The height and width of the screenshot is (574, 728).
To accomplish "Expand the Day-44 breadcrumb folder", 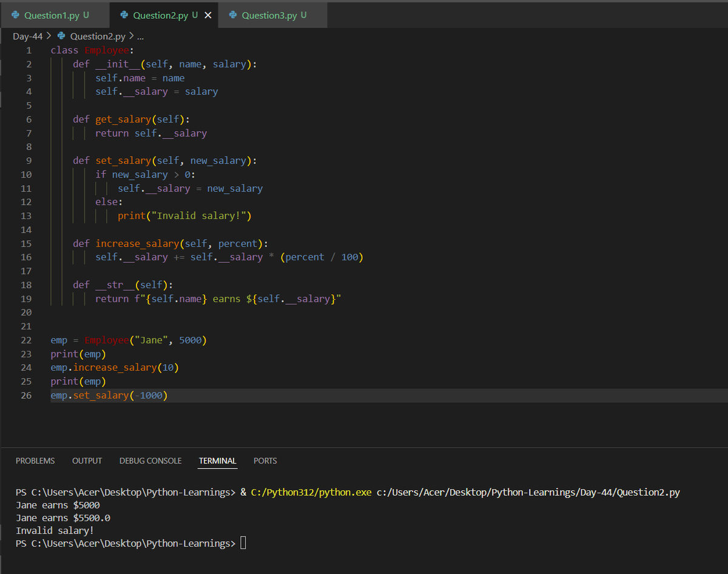I will pos(27,36).
